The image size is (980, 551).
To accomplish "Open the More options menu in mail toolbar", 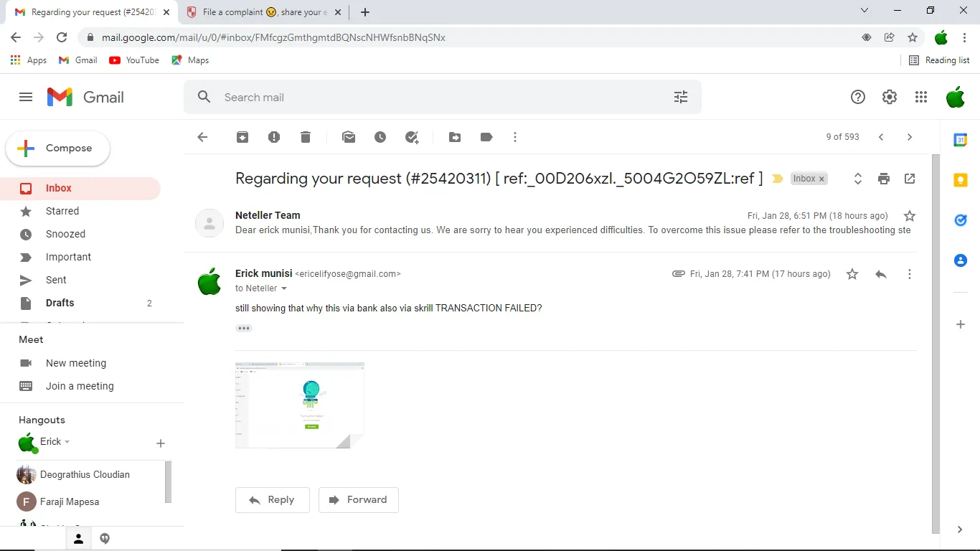I will click(x=515, y=137).
